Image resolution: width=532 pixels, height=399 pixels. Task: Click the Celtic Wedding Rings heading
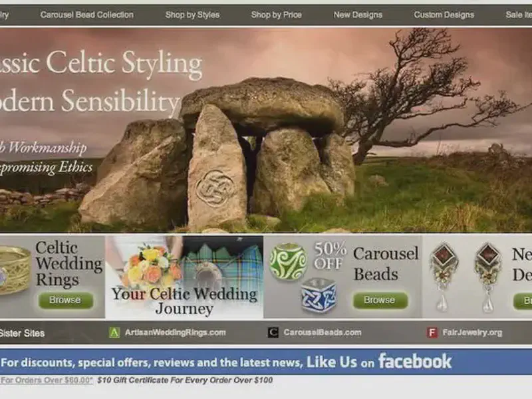click(x=69, y=263)
